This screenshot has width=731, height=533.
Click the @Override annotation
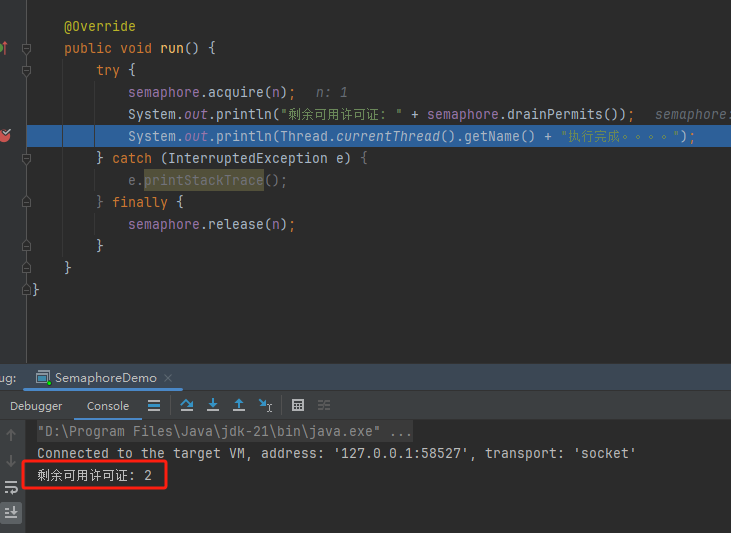100,26
